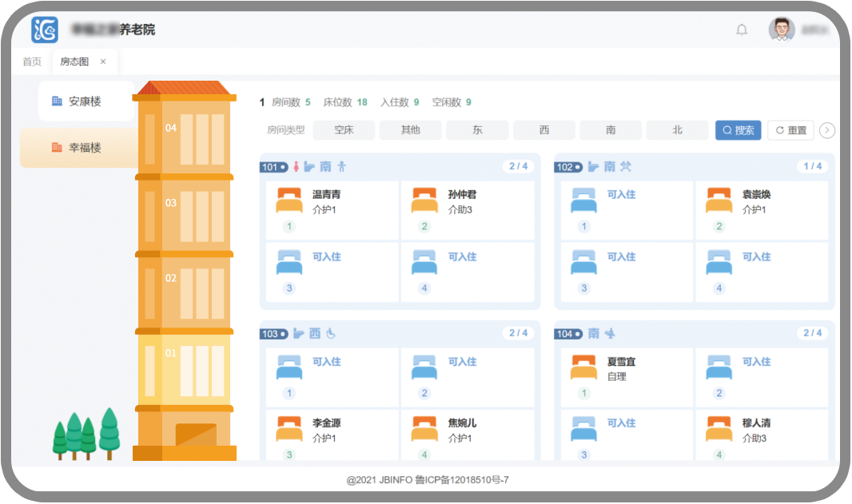Click the building icon next to 安康楼

55,101
